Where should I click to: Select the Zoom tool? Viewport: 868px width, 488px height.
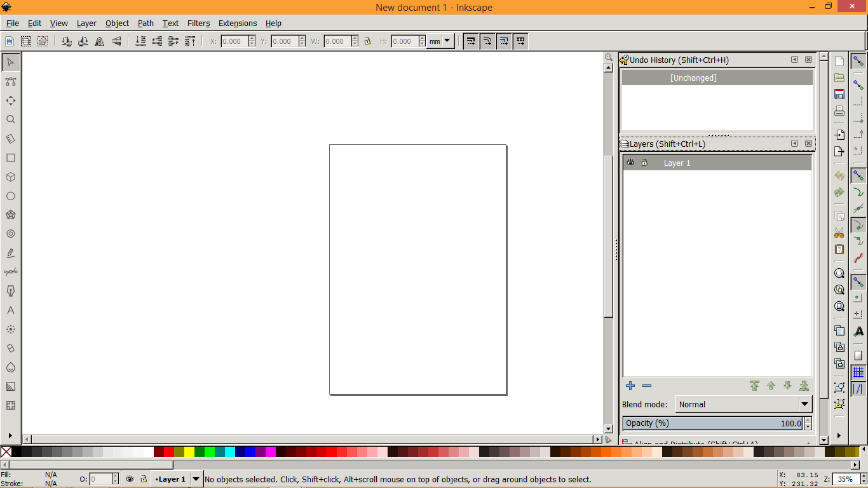point(10,119)
